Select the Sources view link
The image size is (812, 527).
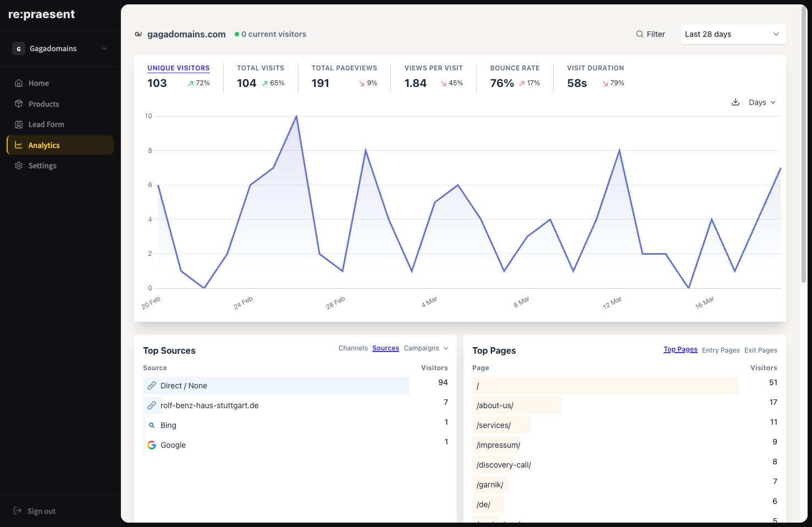pos(385,348)
